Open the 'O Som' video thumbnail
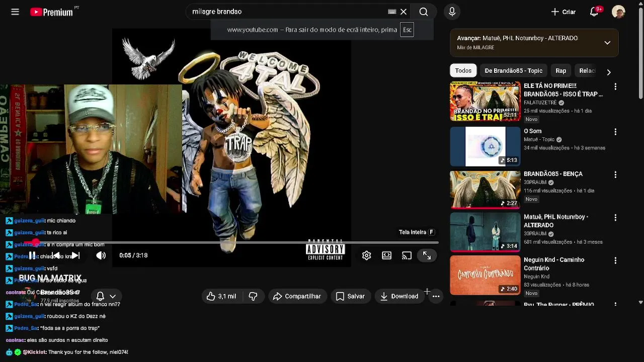Image resolution: width=644 pixels, height=362 pixels. tap(485, 146)
